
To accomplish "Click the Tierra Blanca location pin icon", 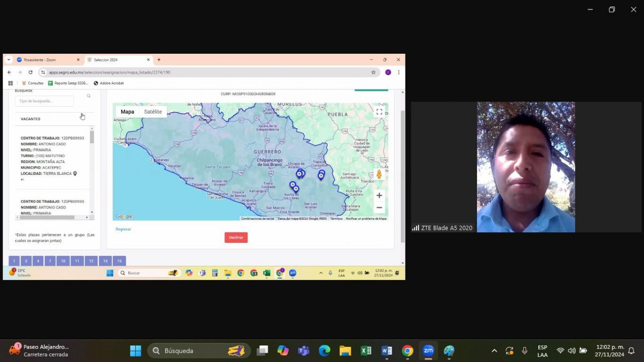I will (x=75, y=173).
